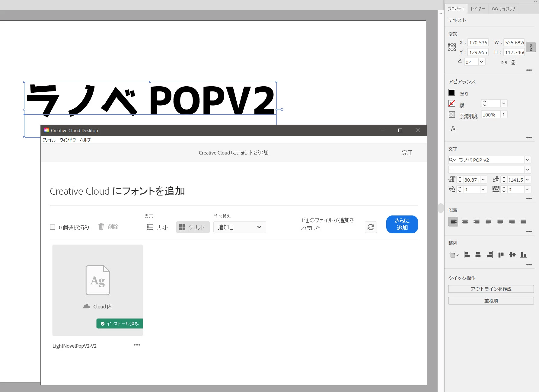This screenshot has width=539, height=392.
Task: Switch fonts display to グリッド view
Action: click(193, 227)
